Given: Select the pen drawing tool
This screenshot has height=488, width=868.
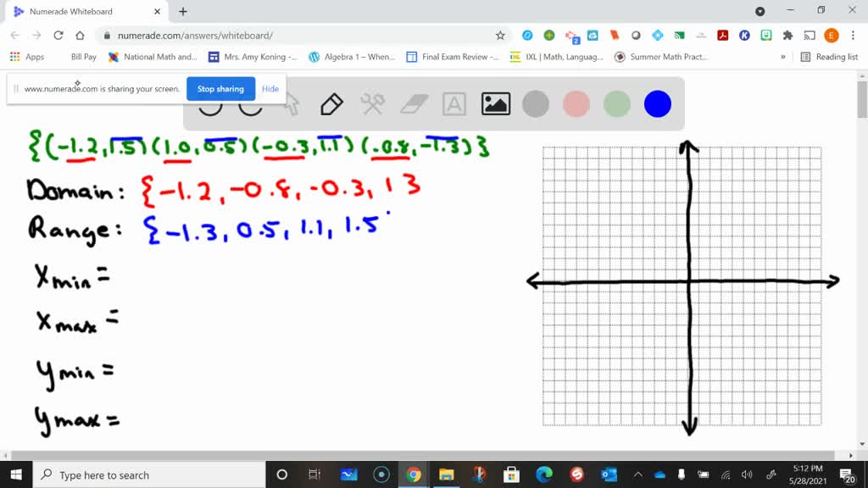Looking at the screenshot, I should (331, 103).
